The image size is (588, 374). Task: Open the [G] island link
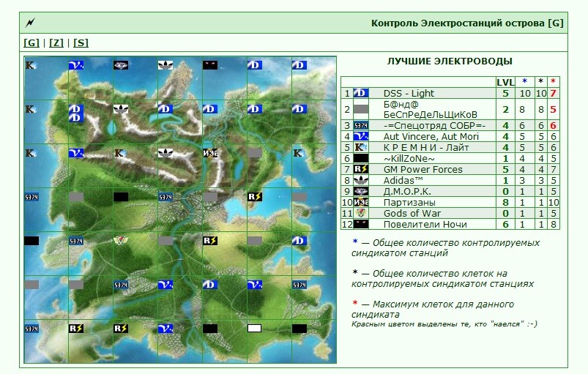[31, 42]
